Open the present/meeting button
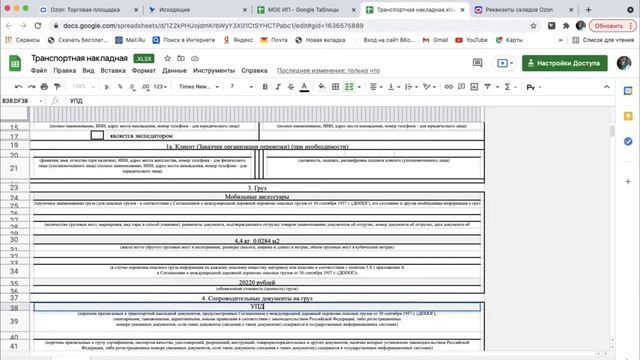Viewport: 640px width, 360px height. (x=505, y=63)
